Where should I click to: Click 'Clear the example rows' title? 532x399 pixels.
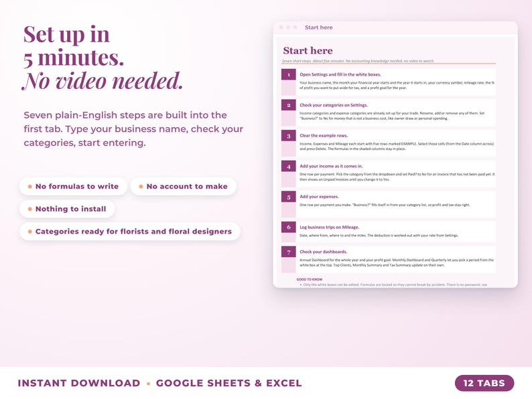[x=324, y=136]
